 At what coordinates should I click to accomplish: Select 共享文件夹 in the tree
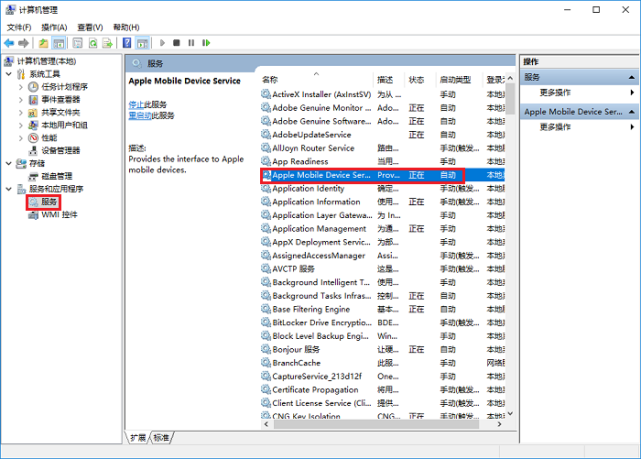61,112
